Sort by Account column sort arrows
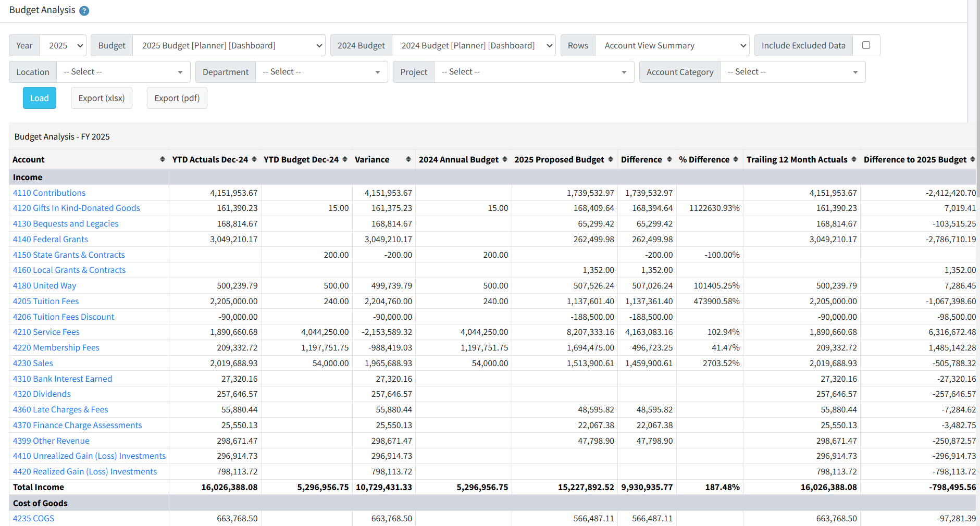The height and width of the screenshot is (526, 980). click(x=163, y=159)
